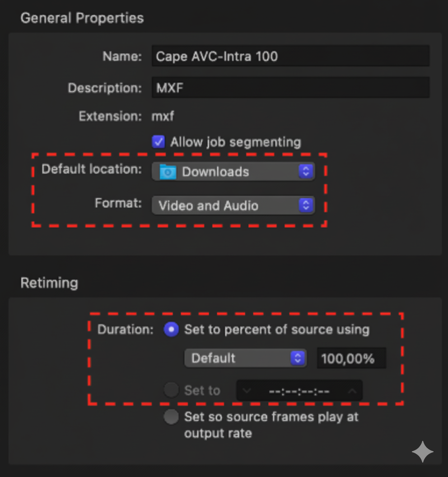Click the 100,00% percentage value field
448x477 pixels.
click(351, 358)
